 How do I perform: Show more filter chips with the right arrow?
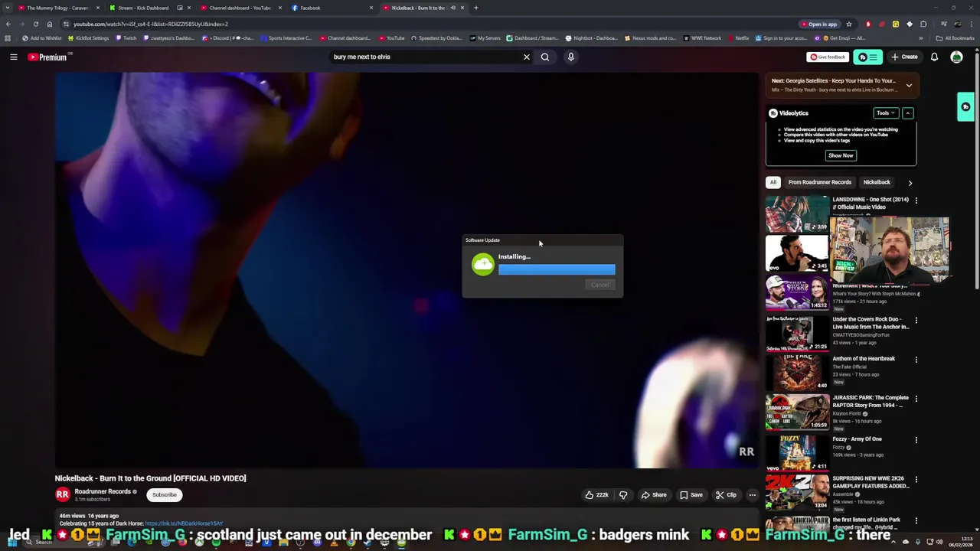[x=910, y=182]
